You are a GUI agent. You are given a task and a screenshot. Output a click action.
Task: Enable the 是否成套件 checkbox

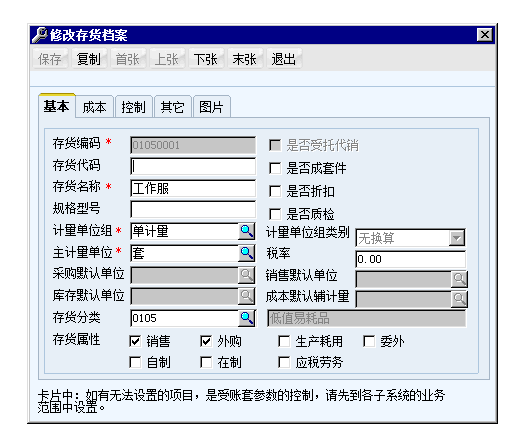coord(275,168)
